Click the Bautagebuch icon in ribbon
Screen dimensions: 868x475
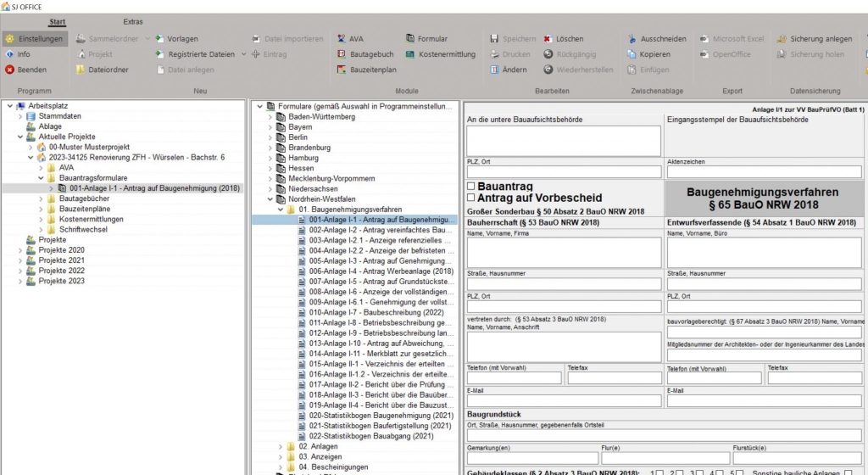point(342,54)
